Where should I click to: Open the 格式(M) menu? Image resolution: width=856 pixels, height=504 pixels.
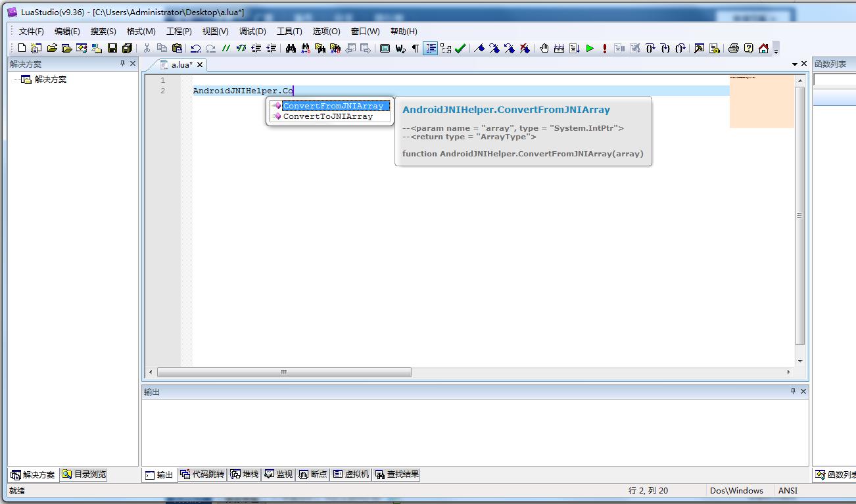point(141,31)
